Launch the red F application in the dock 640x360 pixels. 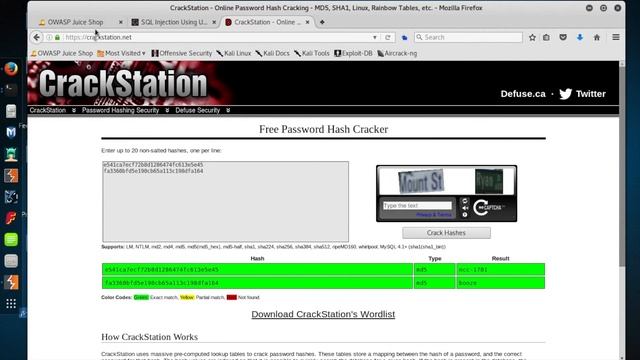[x=11, y=218]
